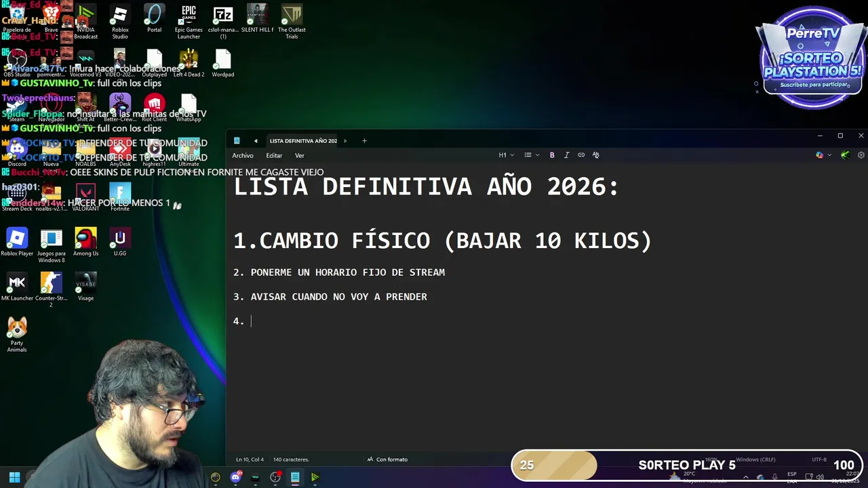Open the SILENT HILL f desktop icon
Viewport: 868px width, 488px height.
click(257, 18)
